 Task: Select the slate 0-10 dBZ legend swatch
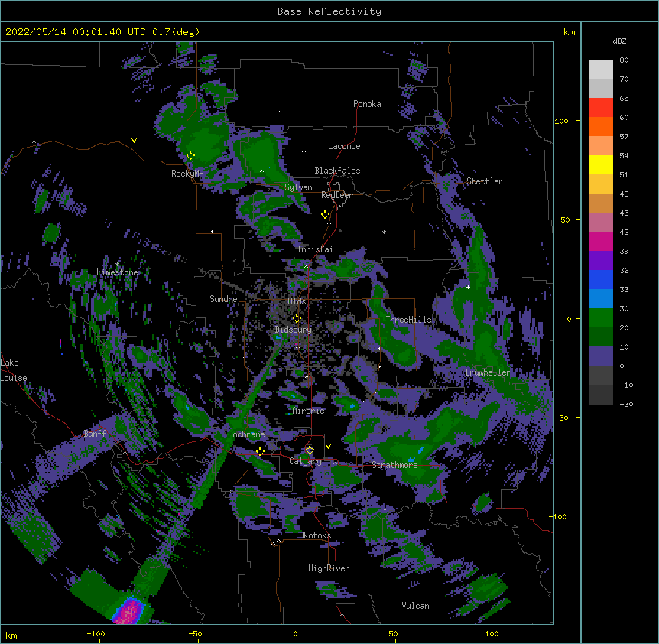pyautogui.click(x=601, y=356)
